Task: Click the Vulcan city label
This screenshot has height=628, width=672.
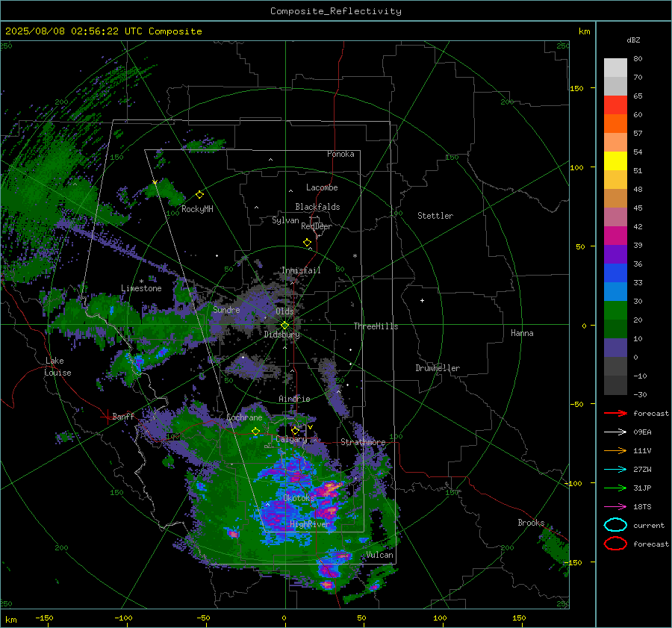Action: (380, 555)
